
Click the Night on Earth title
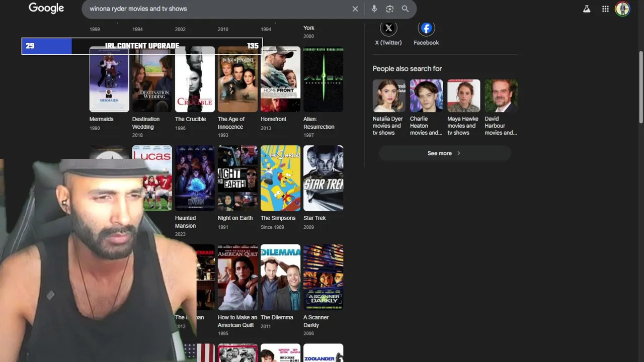point(235,218)
